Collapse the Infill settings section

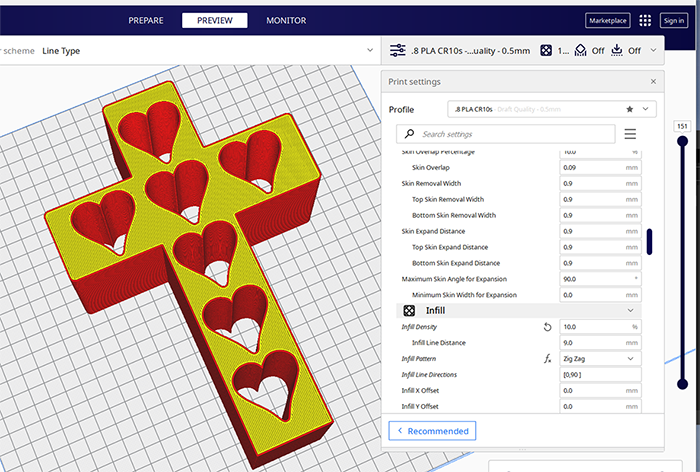point(630,311)
